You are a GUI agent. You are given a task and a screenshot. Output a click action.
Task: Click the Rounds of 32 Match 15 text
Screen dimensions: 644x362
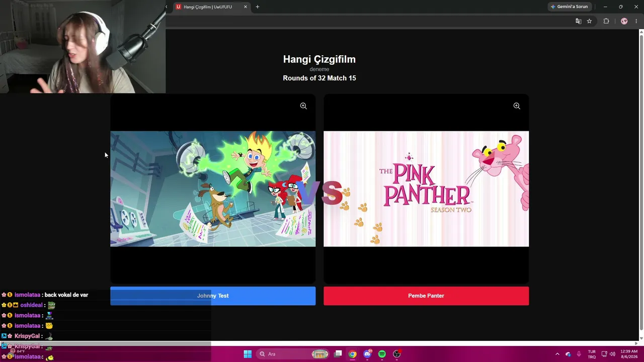(319, 78)
